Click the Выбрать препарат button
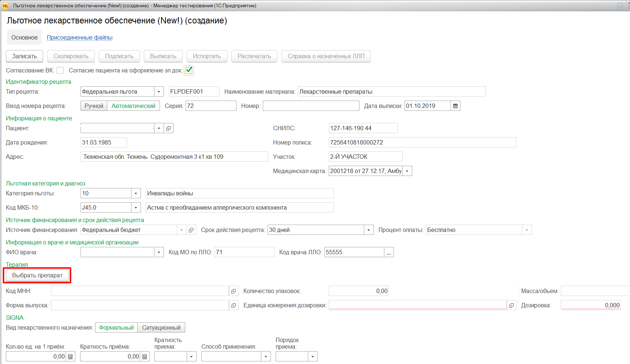Image resolution: width=630 pixels, height=364 pixels. (37, 275)
